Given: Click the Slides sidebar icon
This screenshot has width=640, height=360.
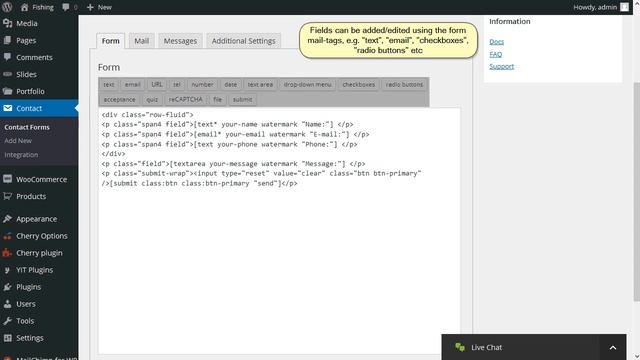Looking at the screenshot, I should tap(7, 74).
